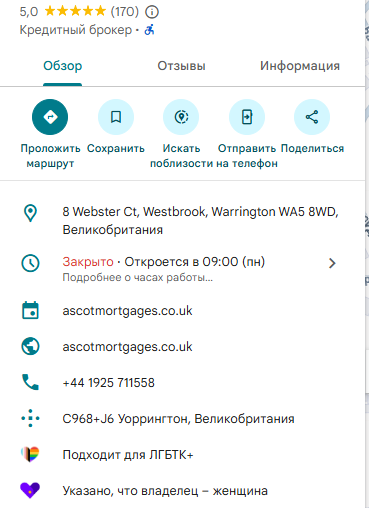Open the Информация tab

[x=300, y=66]
